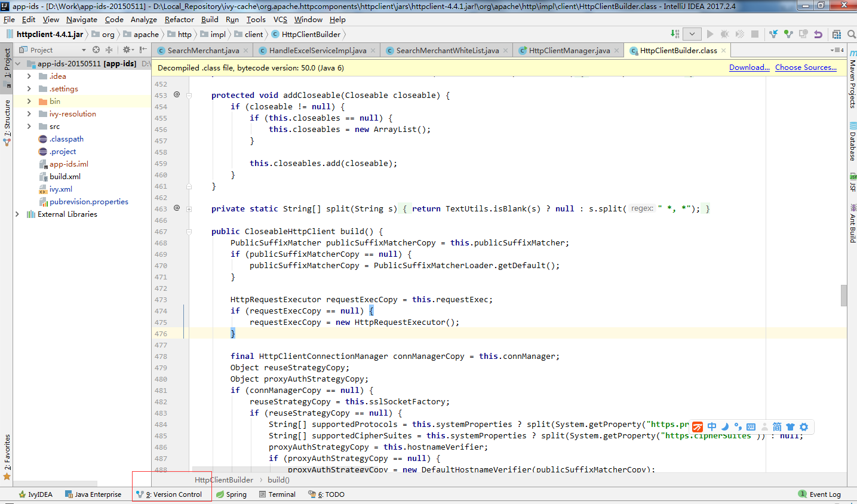The image size is (857, 504).
Task: Open Project Structure icon in toolbar
Action: pyautogui.click(x=837, y=34)
